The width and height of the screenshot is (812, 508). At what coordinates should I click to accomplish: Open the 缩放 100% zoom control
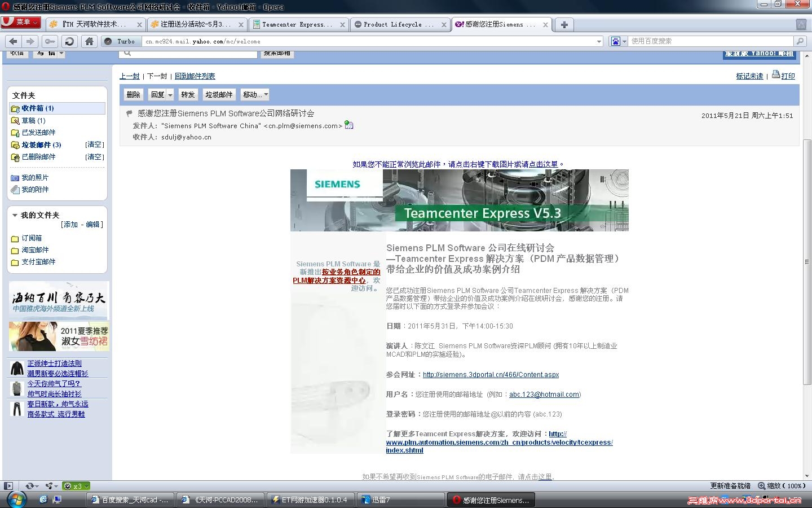(x=782, y=486)
